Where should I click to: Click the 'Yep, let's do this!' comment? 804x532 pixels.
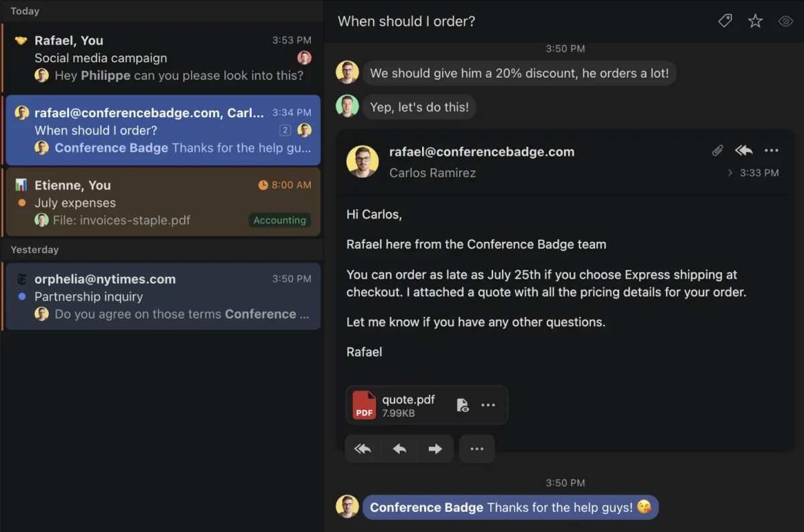pyautogui.click(x=419, y=107)
